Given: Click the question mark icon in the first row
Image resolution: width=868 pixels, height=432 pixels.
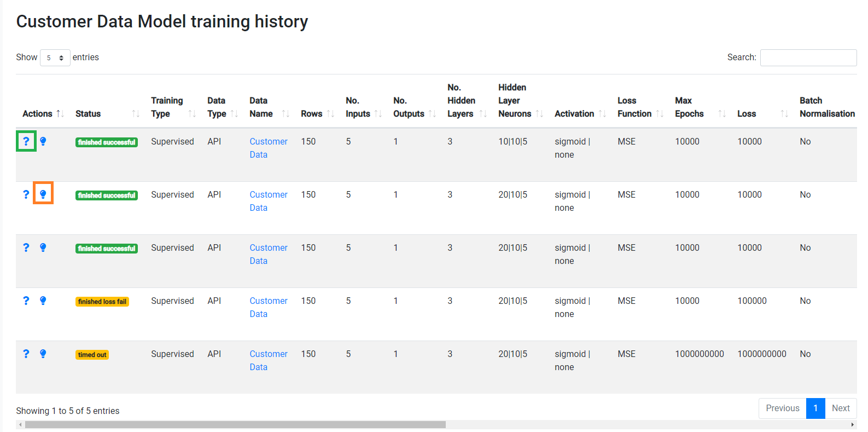Looking at the screenshot, I should 26,141.
